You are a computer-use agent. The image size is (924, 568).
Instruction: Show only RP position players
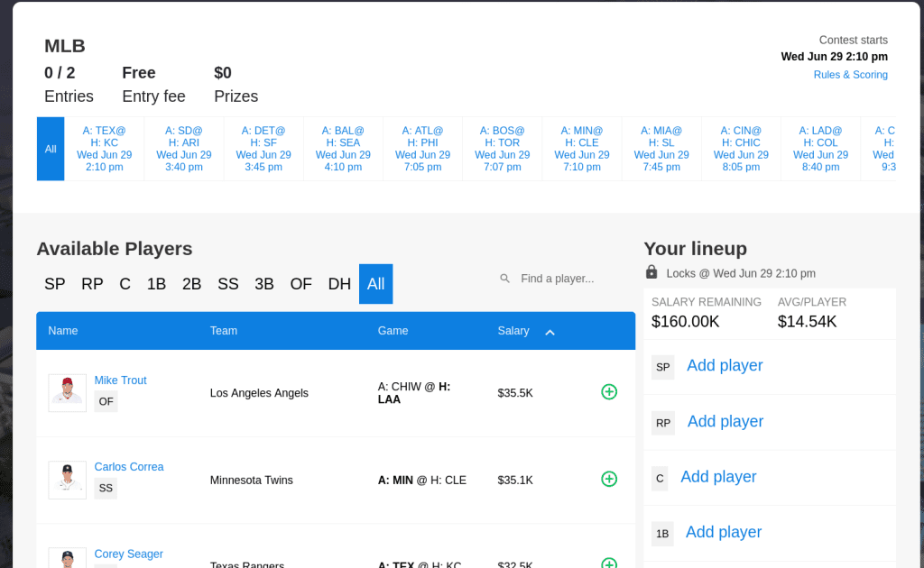pyautogui.click(x=92, y=284)
